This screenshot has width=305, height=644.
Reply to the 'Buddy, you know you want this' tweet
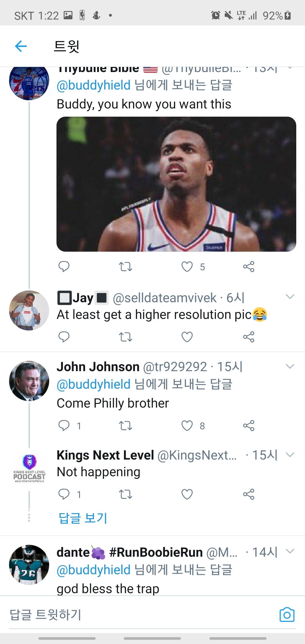tap(64, 266)
